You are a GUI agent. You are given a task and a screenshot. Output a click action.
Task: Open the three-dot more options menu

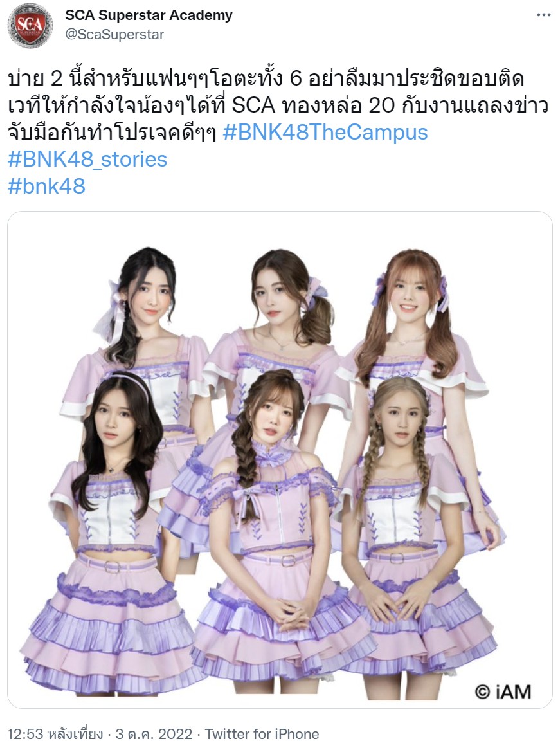[x=544, y=15]
